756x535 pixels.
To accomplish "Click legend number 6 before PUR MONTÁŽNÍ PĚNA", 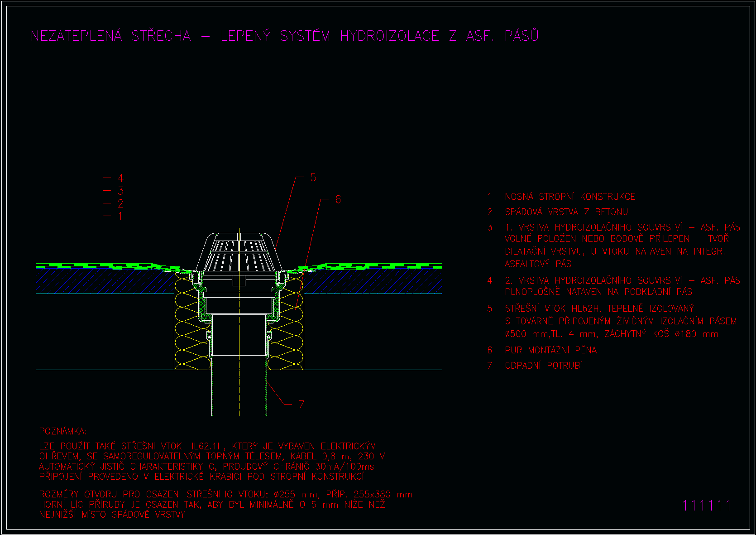I will 489,350.
